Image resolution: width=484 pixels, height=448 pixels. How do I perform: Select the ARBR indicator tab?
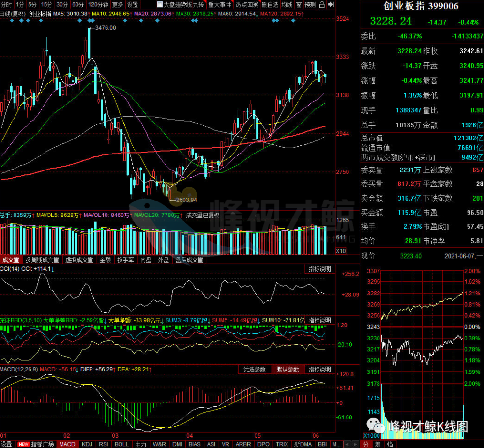tap(243, 444)
